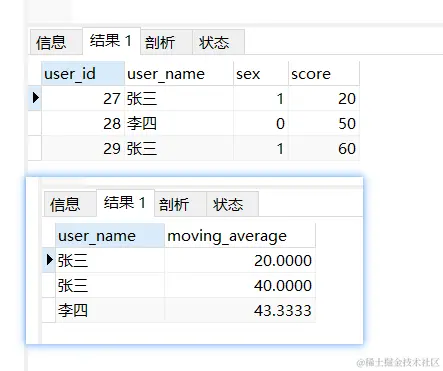Select the user_id cell with 29
Screen dimensions: 443x371
(x=83, y=148)
